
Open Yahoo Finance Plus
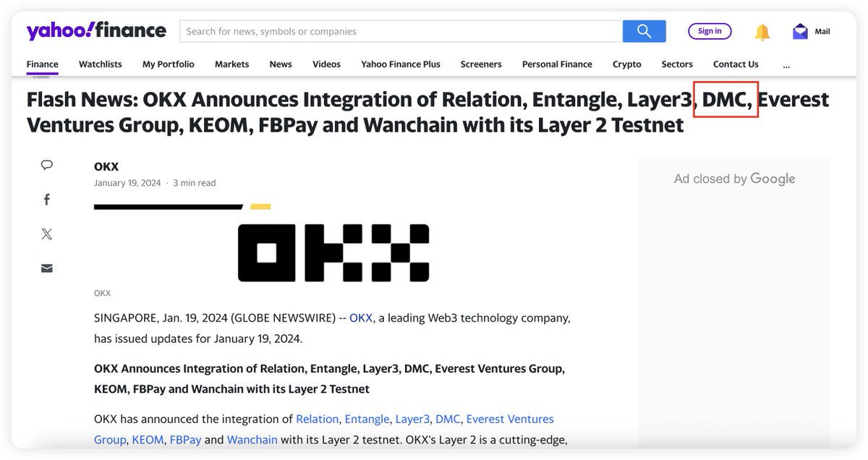coord(401,64)
